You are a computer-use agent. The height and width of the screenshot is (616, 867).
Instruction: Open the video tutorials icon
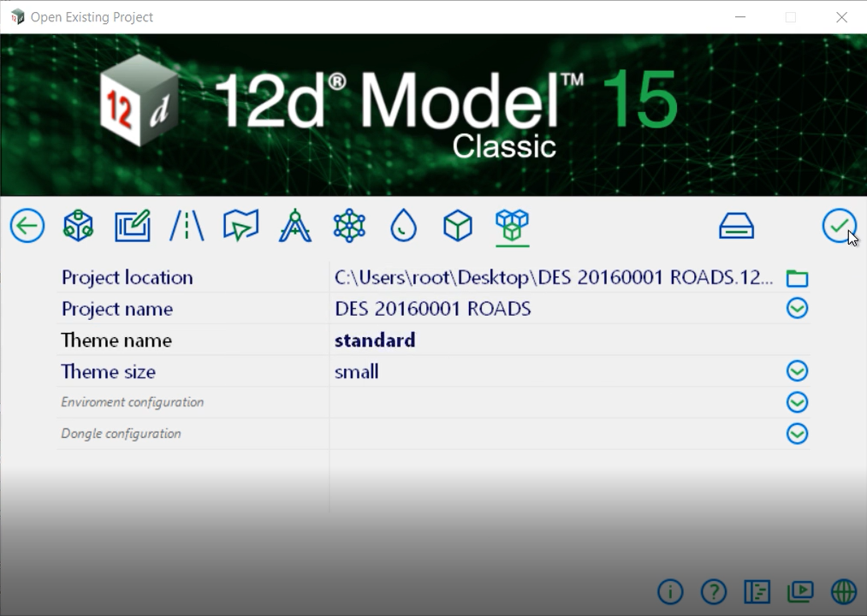(800, 592)
